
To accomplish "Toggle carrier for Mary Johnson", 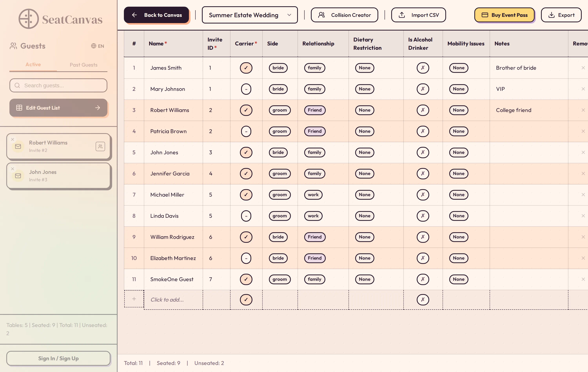I will pyautogui.click(x=246, y=89).
